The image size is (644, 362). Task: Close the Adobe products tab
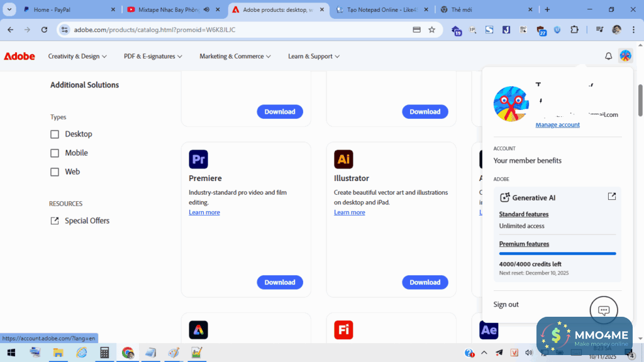322,9
